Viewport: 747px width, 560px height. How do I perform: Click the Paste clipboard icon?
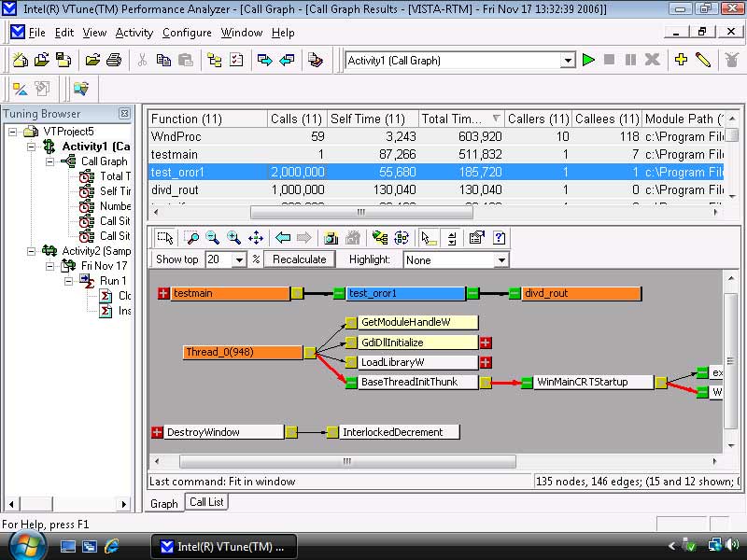point(185,60)
